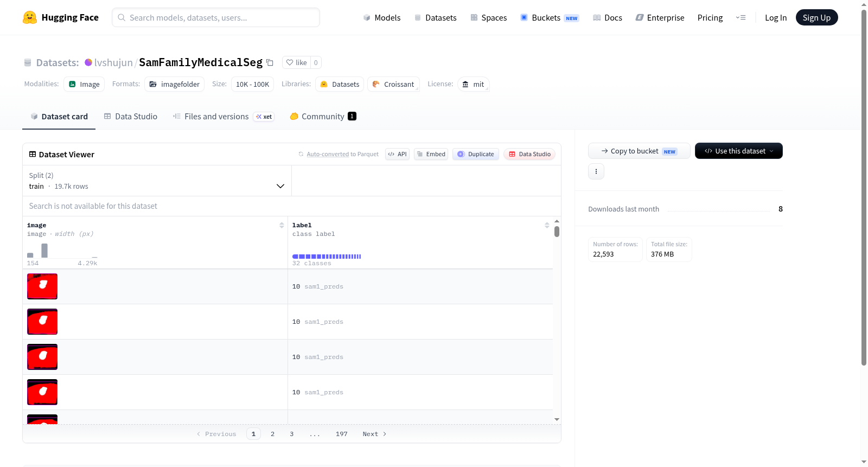Image resolution: width=868 pixels, height=467 pixels.
Task: Copy dataset name with the copy icon
Action: (x=270, y=62)
